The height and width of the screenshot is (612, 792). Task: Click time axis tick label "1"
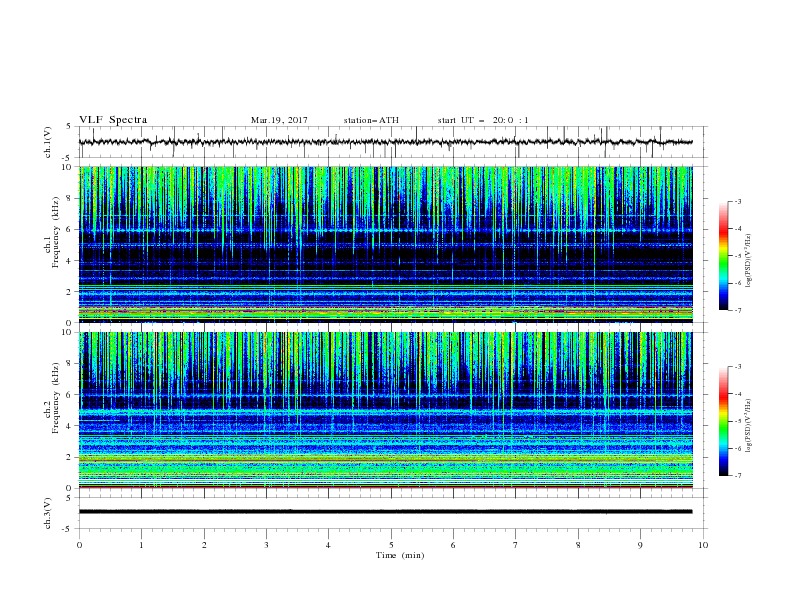142,545
